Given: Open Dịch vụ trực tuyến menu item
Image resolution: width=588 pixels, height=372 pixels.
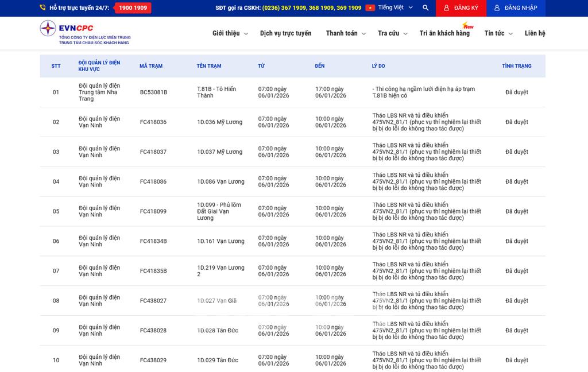Looking at the screenshot, I should [x=285, y=33].
